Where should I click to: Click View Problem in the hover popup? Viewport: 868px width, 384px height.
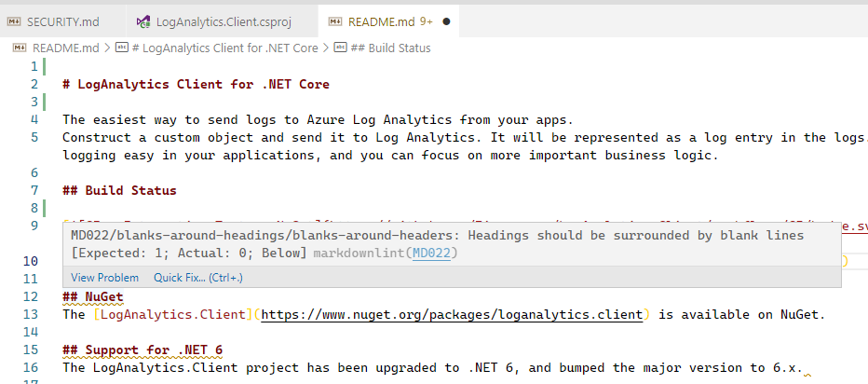104,278
